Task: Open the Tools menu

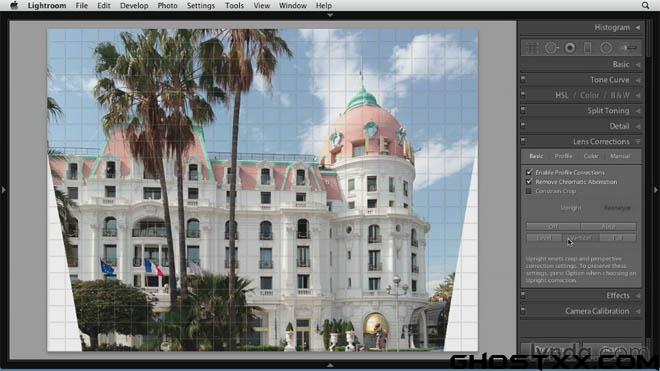Action: (x=234, y=5)
